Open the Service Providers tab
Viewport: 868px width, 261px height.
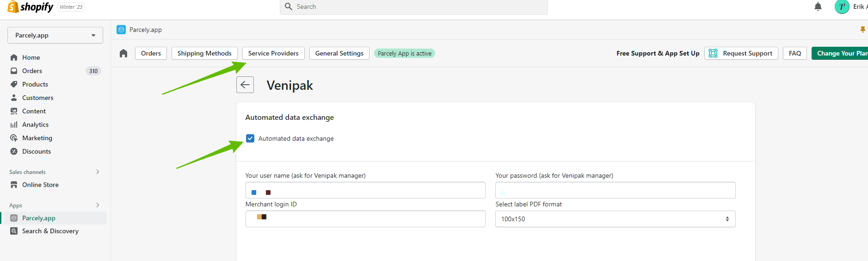point(273,53)
